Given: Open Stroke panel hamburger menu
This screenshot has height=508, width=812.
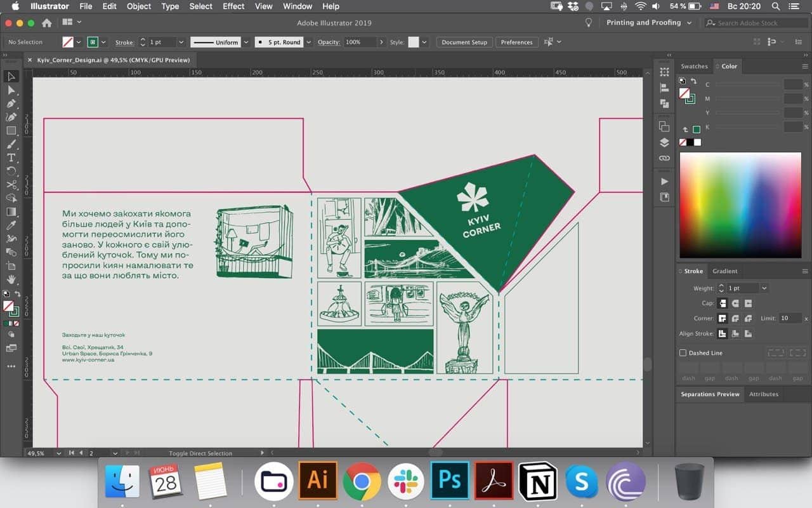Looking at the screenshot, I should [806, 271].
